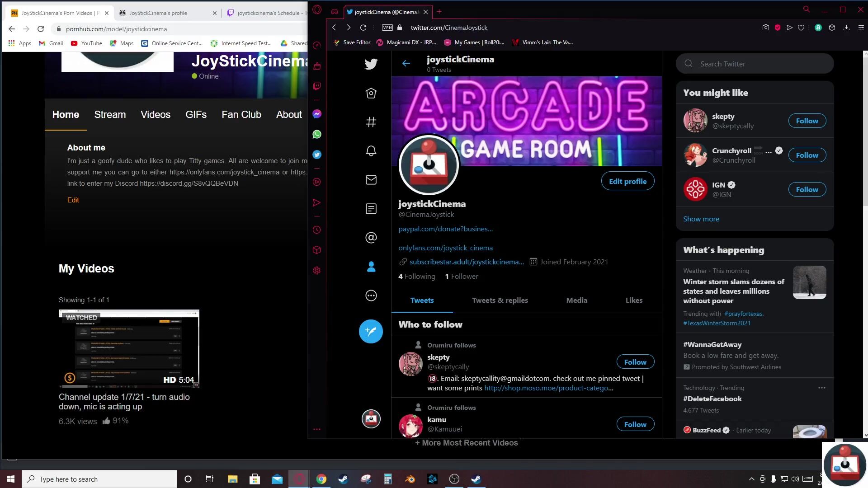
Task: Open More circle menu in Twitter sidebar
Action: pos(371,296)
